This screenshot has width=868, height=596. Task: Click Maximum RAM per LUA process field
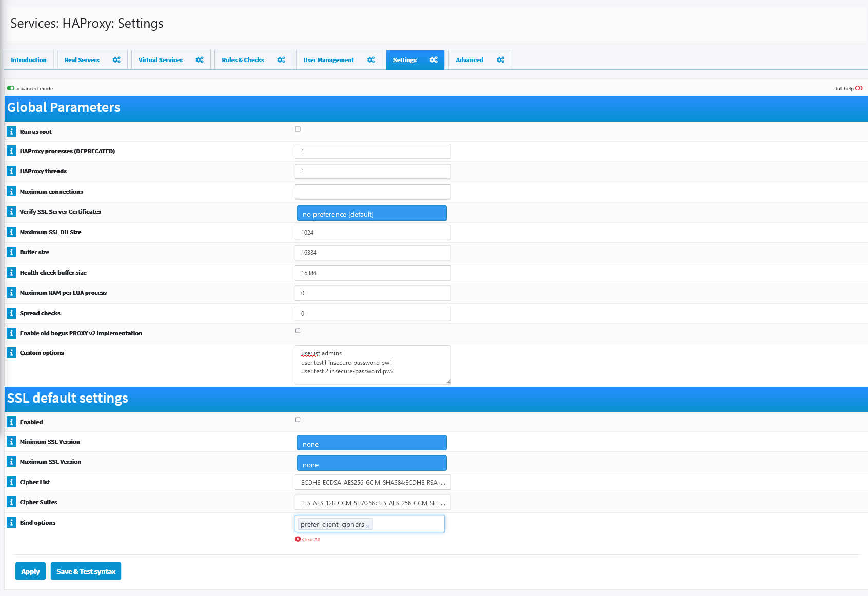pyautogui.click(x=373, y=293)
